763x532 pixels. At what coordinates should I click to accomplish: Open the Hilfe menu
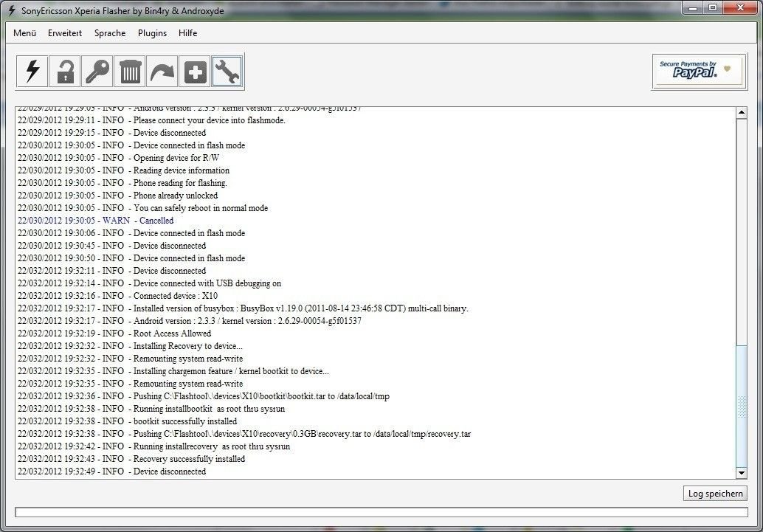[x=188, y=33]
